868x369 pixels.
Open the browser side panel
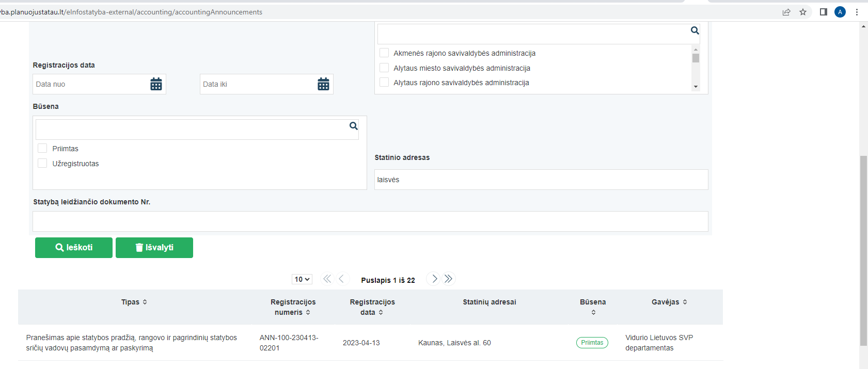point(824,12)
